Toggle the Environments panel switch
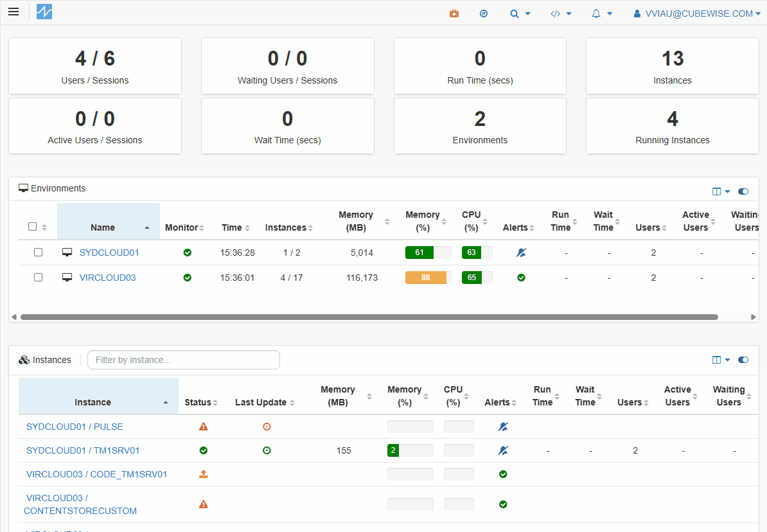This screenshot has height=532, width=767. tap(743, 191)
